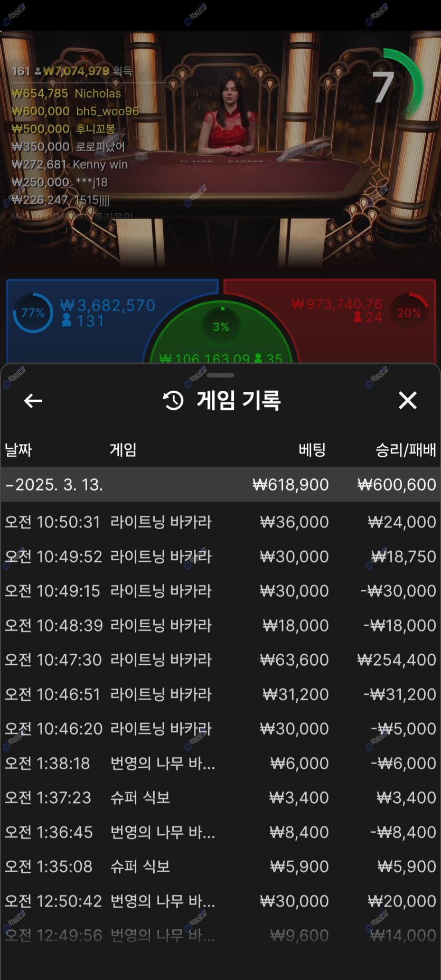Image resolution: width=441 pixels, height=980 pixels.
Task: Click the player count icon near 161
Action: pyautogui.click(x=38, y=71)
